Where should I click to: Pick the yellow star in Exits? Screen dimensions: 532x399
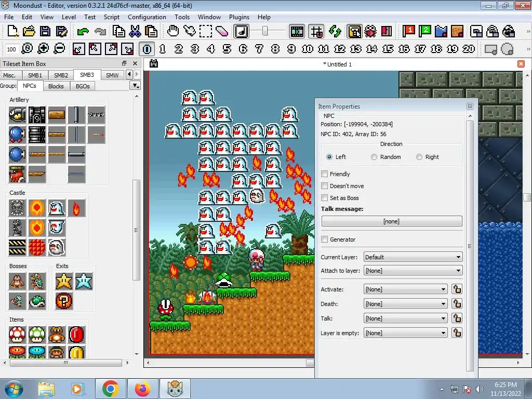point(64,281)
